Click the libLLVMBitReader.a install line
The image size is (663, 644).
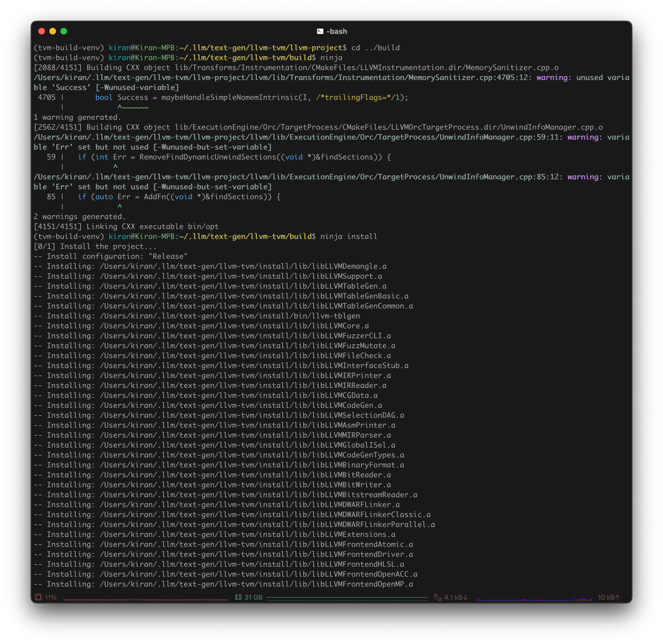pos(212,475)
